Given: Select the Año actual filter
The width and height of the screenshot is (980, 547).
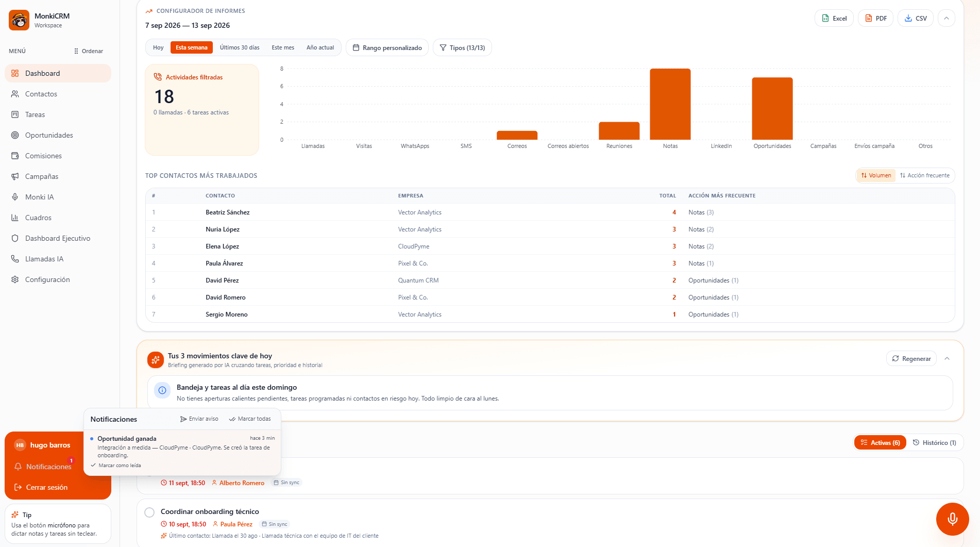Looking at the screenshot, I should (x=320, y=47).
